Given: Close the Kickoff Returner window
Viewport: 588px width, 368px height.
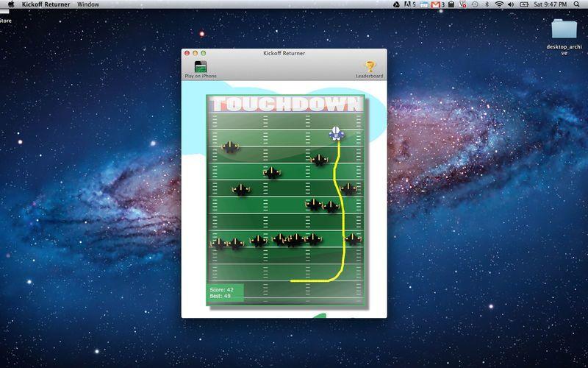Looking at the screenshot, I should (x=187, y=53).
